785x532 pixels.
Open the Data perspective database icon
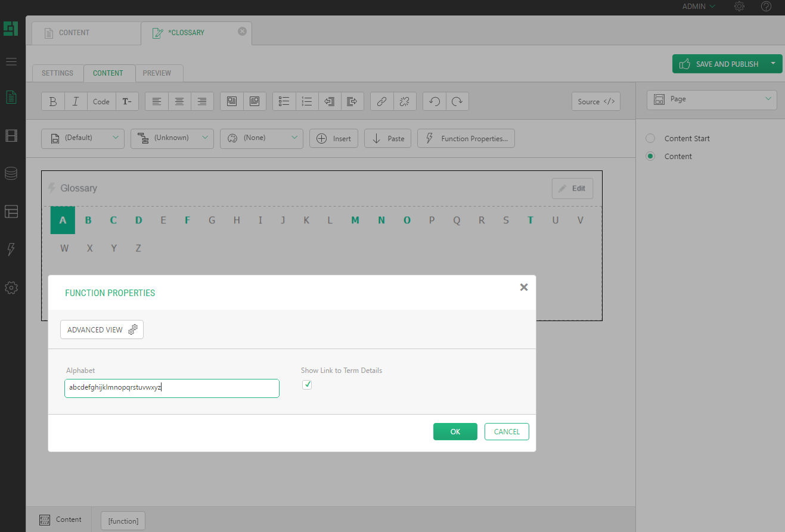tap(11, 173)
